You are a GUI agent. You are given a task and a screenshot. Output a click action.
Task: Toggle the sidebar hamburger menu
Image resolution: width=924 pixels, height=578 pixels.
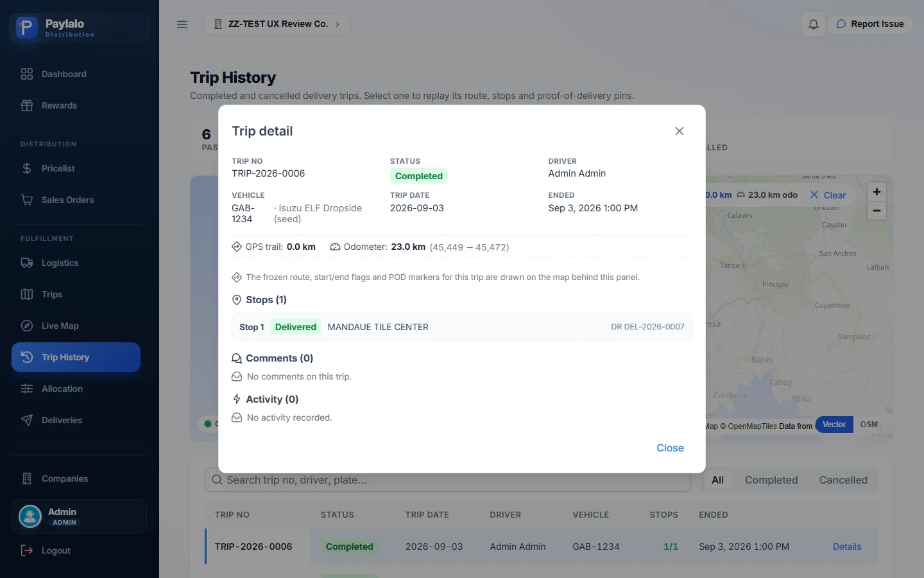tap(182, 24)
